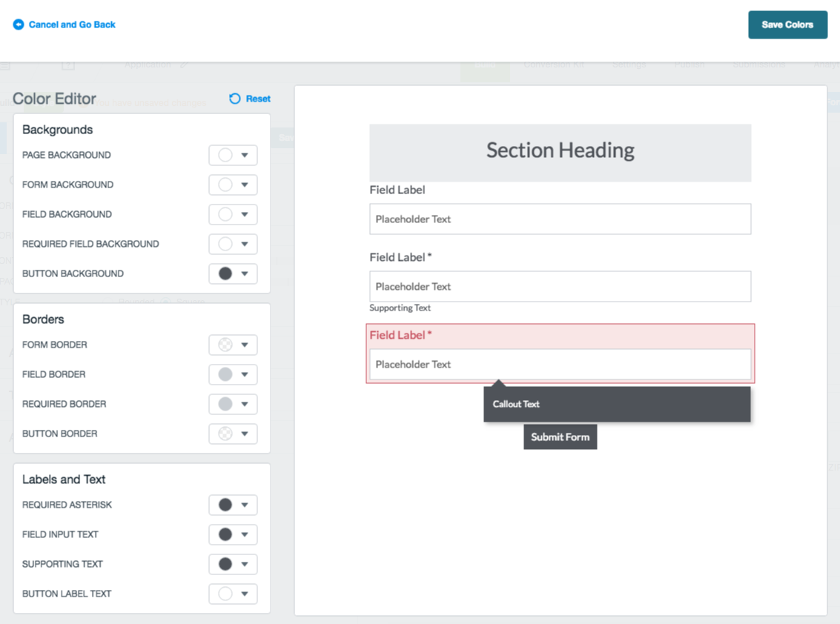Image resolution: width=840 pixels, height=624 pixels.
Task: Click the Cancel and Go Back link
Action: coord(72,24)
